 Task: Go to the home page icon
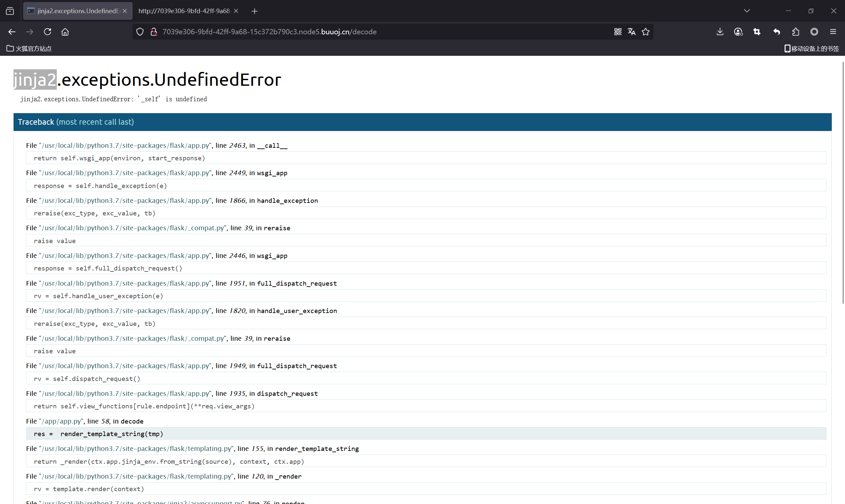click(65, 32)
